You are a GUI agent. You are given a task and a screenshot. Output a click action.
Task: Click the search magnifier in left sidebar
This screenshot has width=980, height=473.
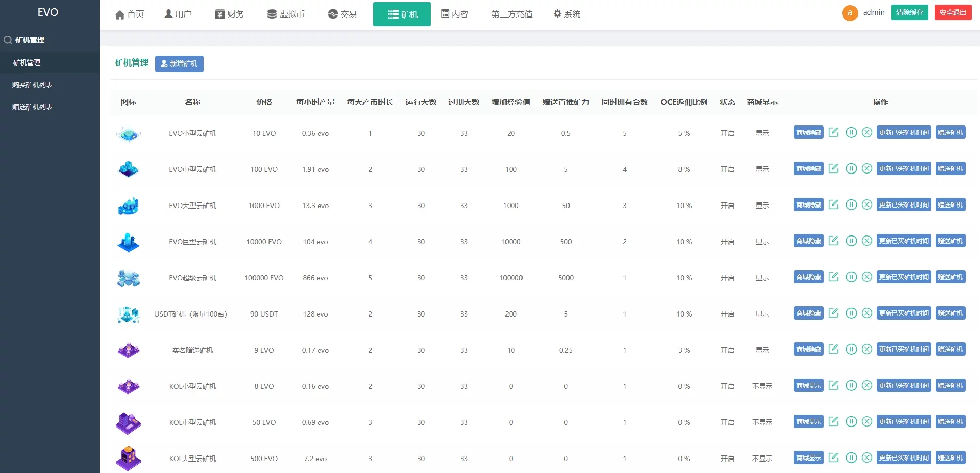coord(8,40)
